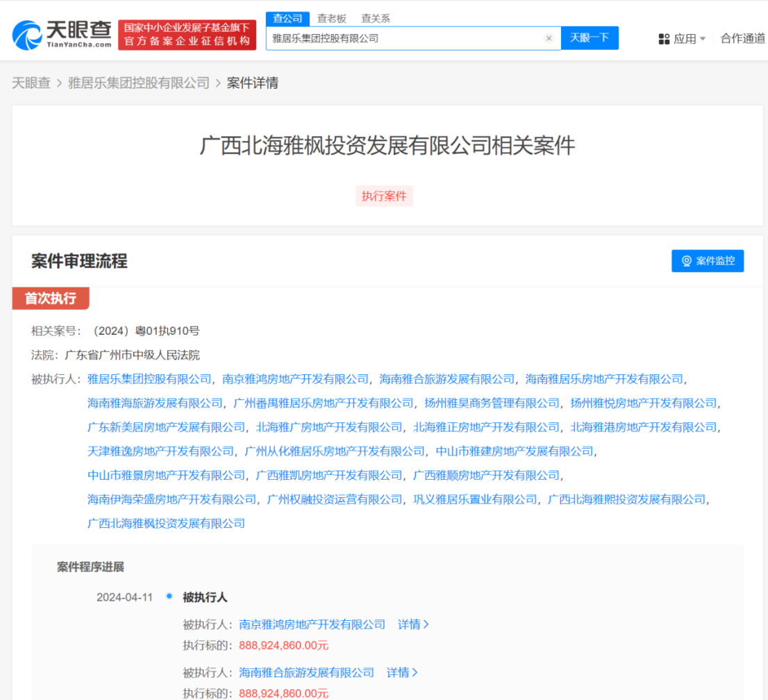Viewport: 768px width, 700px height.
Task: Click the monitor icon inside 案件监控 button
Action: pos(687,260)
